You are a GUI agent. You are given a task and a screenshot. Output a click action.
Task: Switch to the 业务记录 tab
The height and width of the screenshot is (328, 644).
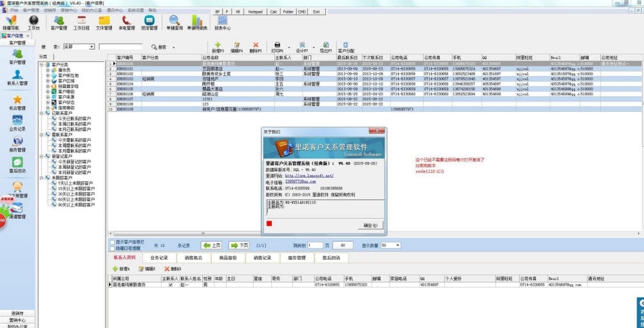(159, 258)
